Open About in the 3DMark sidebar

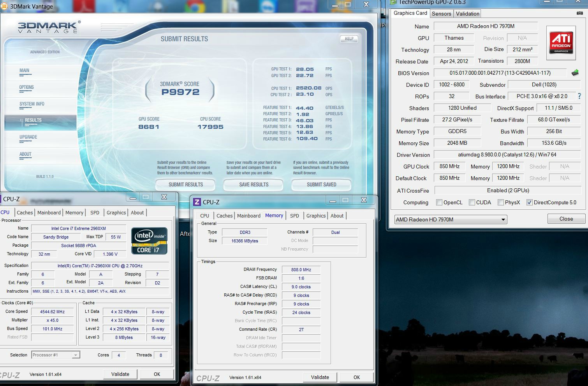pyautogui.click(x=25, y=154)
